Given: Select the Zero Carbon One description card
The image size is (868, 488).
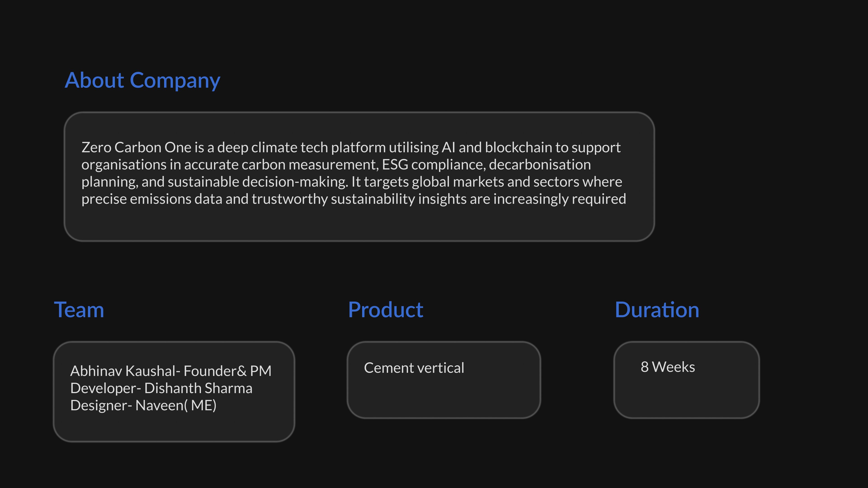Looking at the screenshot, I should pos(359,176).
